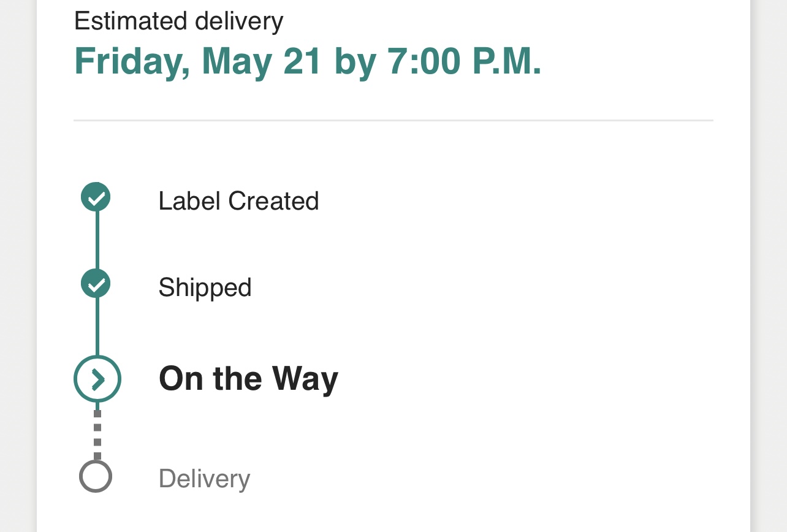The image size is (787, 532).
Task: Open the Label Created step text
Action: (x=238, y=201)
